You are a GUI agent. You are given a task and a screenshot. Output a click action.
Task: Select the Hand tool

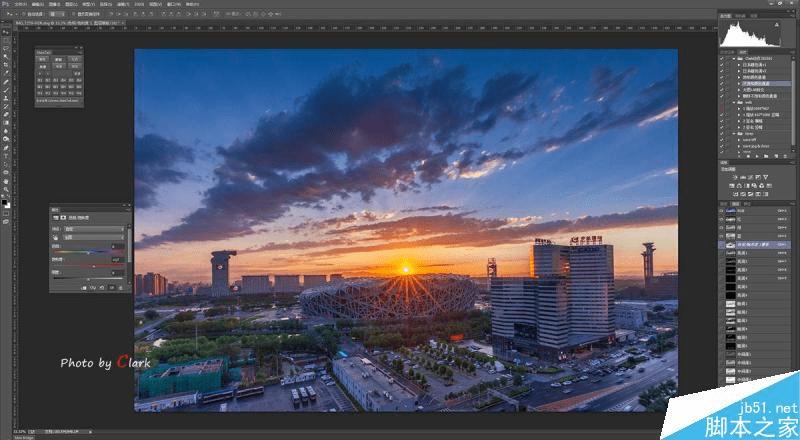tap(7, 181)
